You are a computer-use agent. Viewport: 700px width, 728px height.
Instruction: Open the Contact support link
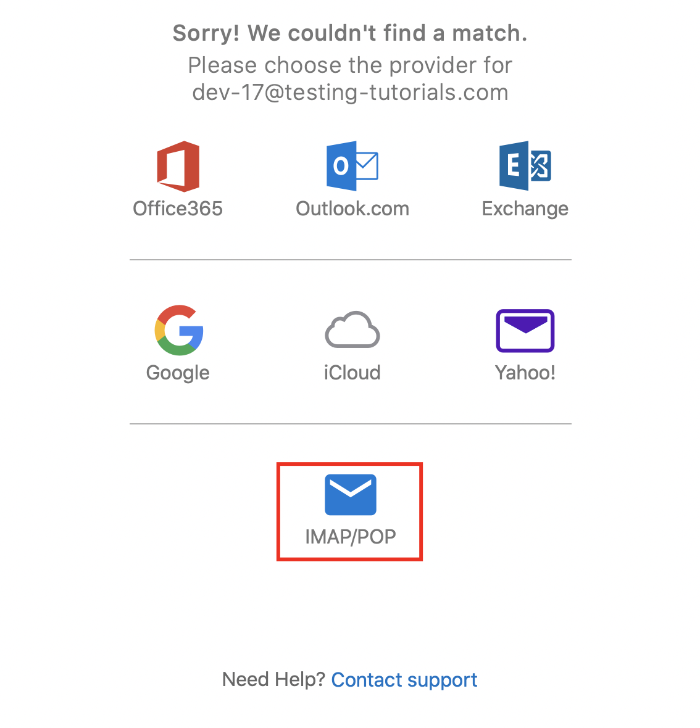[x=404, y=679]
